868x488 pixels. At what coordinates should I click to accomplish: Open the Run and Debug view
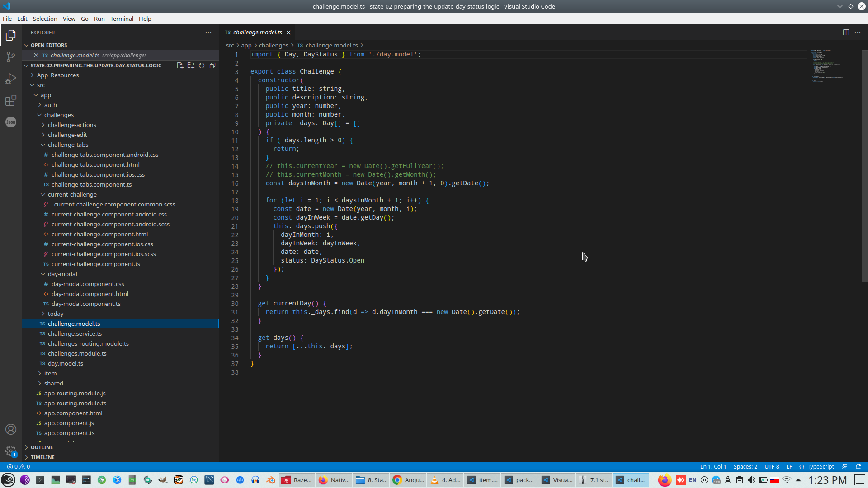pos(11,79)
